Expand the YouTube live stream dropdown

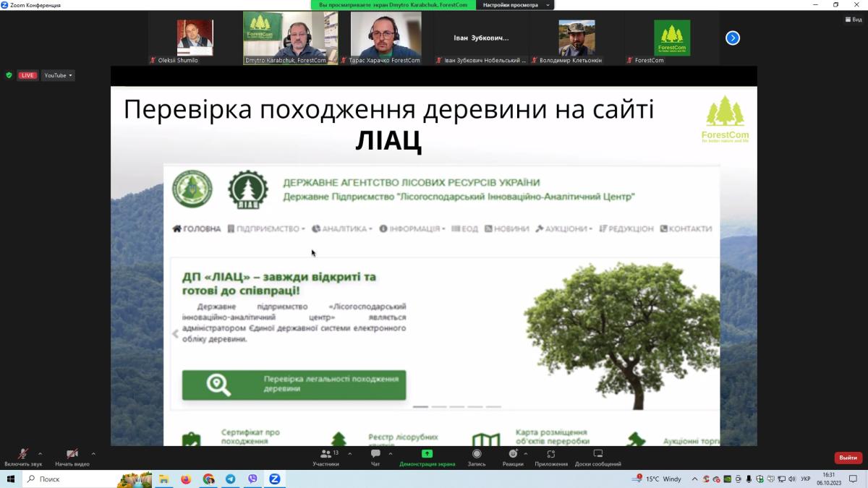(x=58, y=75)
